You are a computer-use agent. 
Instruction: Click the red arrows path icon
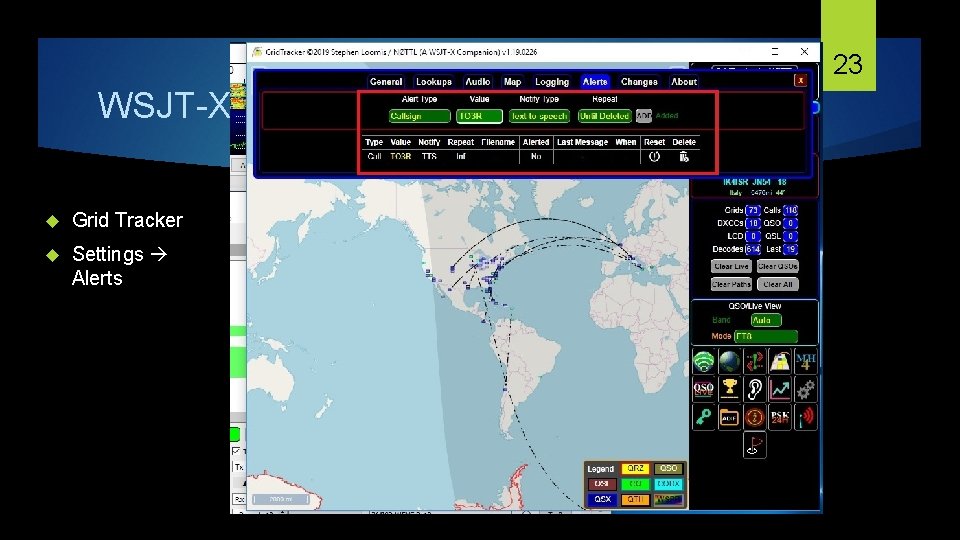click(754, 362)
